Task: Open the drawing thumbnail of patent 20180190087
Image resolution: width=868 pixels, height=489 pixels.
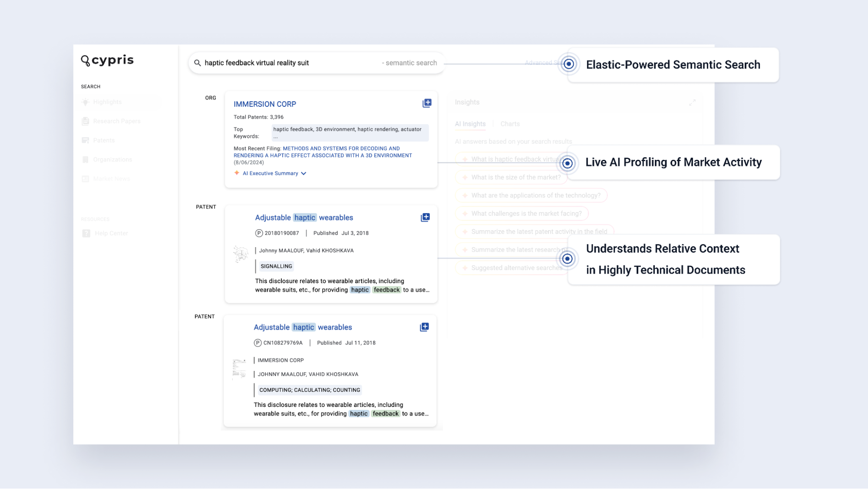Action: coord(240,254)
